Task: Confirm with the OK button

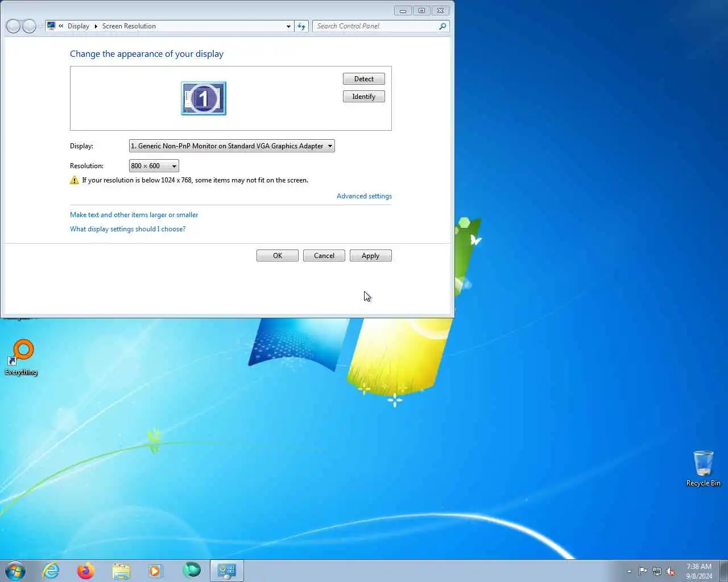Action: tap(278, 256)
